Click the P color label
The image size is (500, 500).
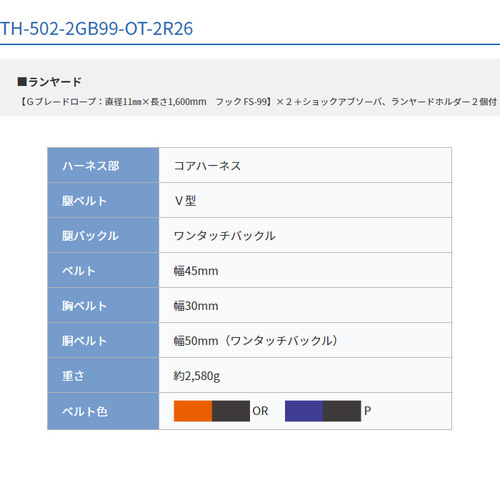367,411
